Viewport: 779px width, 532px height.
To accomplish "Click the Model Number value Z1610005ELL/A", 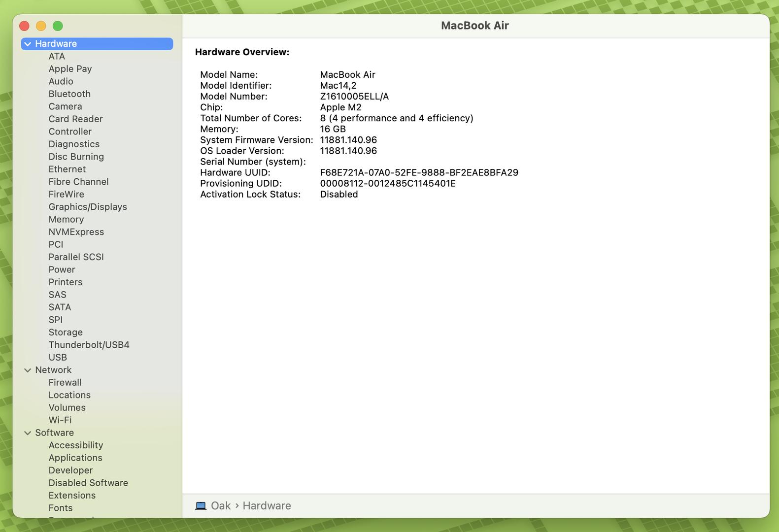I will [354, 97].
